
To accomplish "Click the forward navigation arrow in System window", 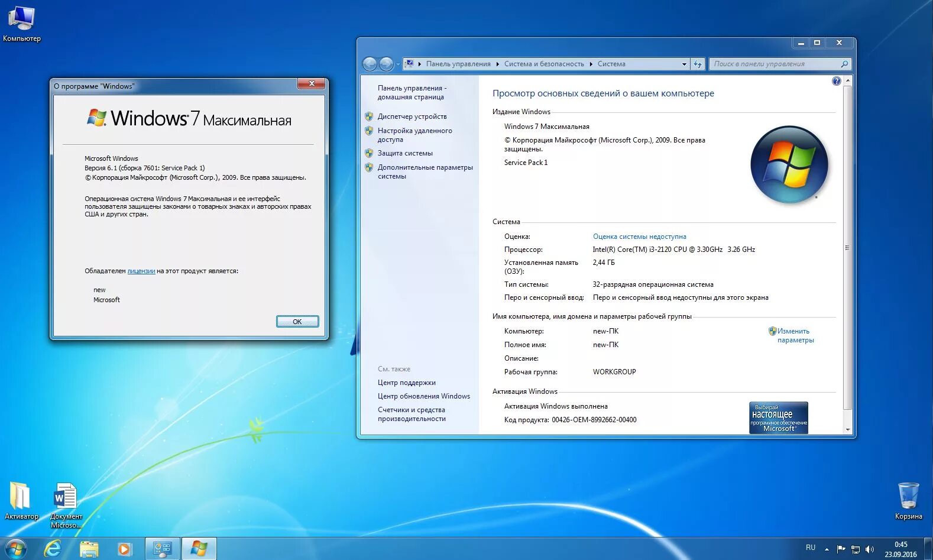I will 386,64.
